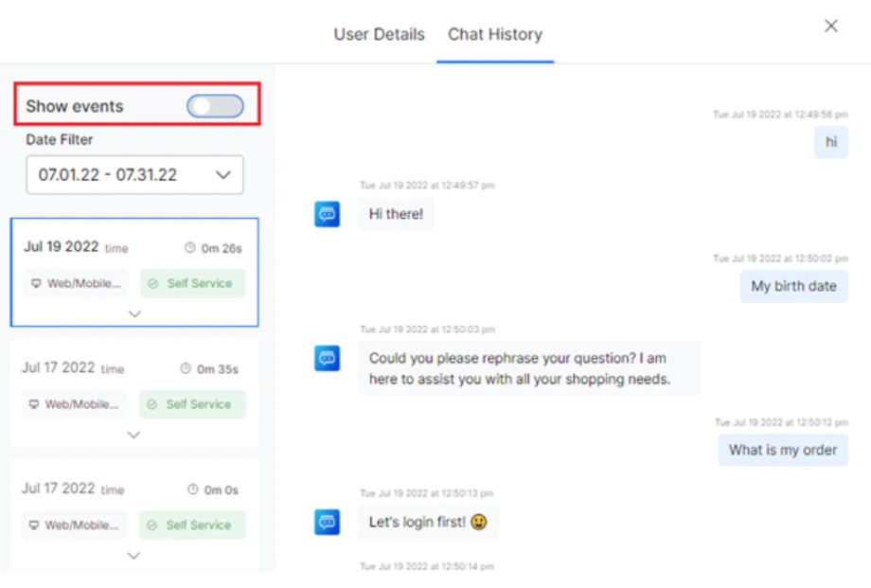Click the Web/Mobile icon on the middle session card
The height and width of the screenshot is (588, 871).
click(x=35, y=404)
